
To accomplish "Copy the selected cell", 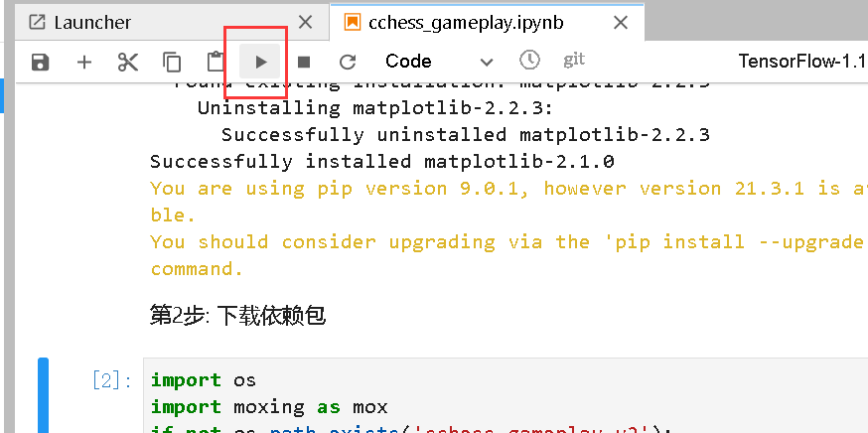I will (172, 62).
